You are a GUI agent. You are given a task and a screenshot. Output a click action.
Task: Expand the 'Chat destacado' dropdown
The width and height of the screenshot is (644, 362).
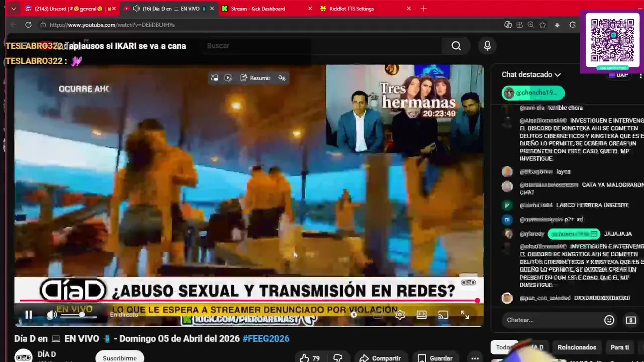click(531, 74)
